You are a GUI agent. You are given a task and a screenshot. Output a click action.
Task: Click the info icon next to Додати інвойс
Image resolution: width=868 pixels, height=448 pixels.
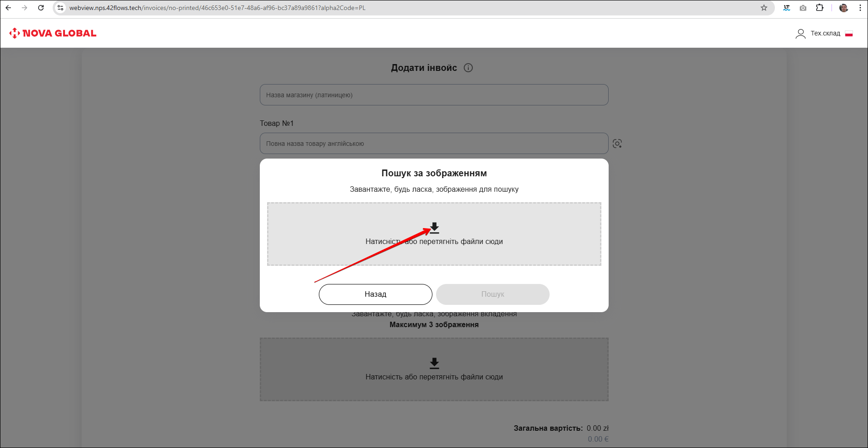click(x=468, y=68)
